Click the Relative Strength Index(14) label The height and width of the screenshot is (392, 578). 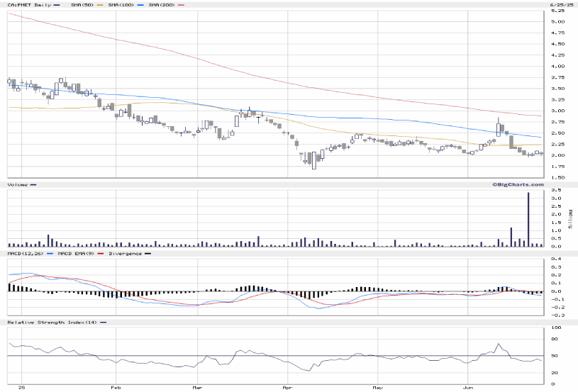(x=50, y=322)
